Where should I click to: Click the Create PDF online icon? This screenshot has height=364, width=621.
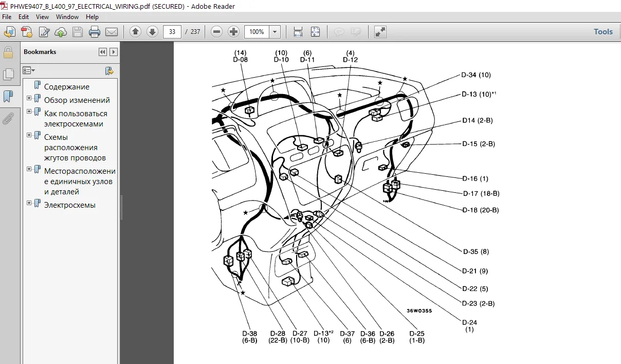pos(27,32)
